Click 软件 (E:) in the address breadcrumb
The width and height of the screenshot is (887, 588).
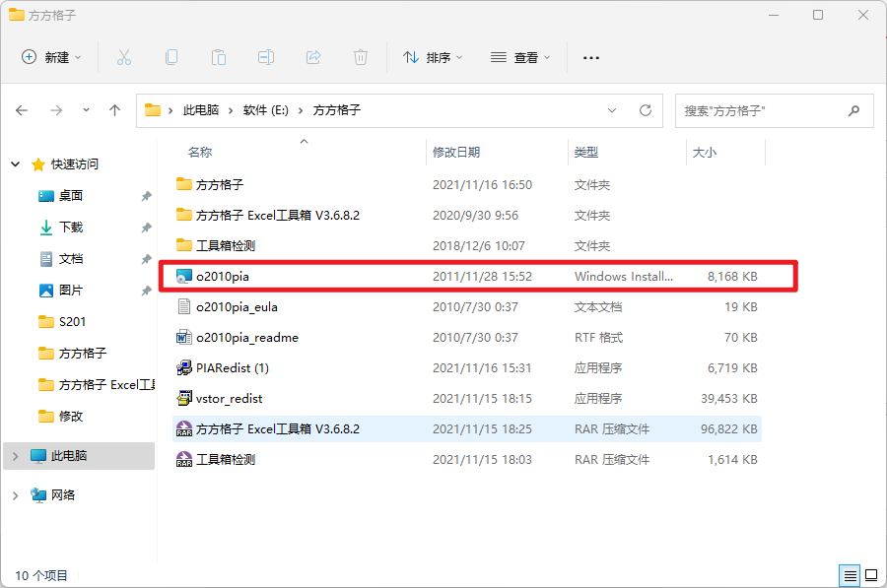[x=266, y=110]
